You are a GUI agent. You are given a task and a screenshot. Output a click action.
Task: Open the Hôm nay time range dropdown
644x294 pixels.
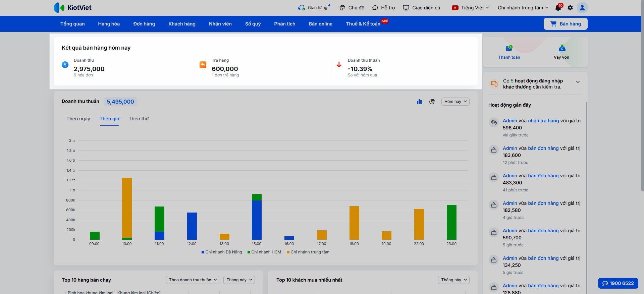coord(455,102)
